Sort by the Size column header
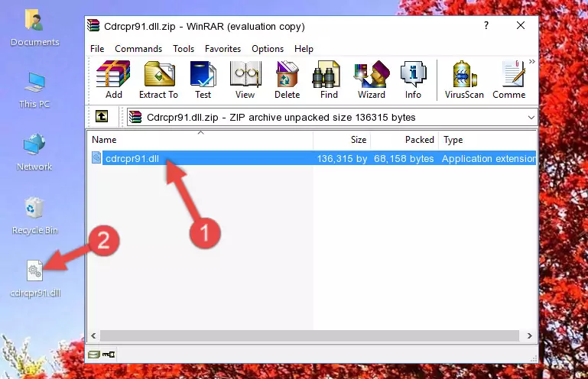588x379 pixels. [x=342, y=140]
